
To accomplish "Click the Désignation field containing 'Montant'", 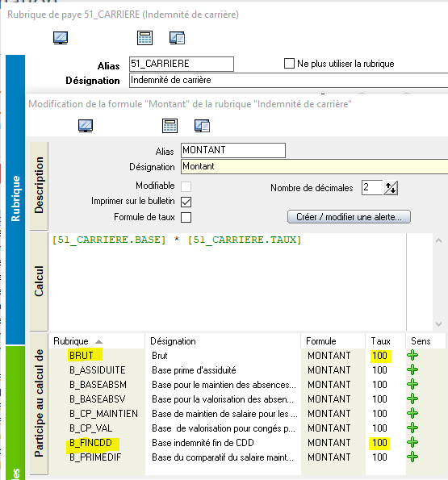I will click(315, 166).
